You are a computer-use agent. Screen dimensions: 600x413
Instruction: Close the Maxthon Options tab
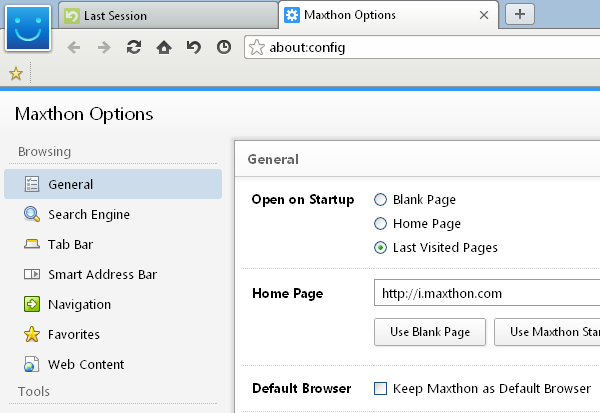pyautogui.click(x=484, y=15)
